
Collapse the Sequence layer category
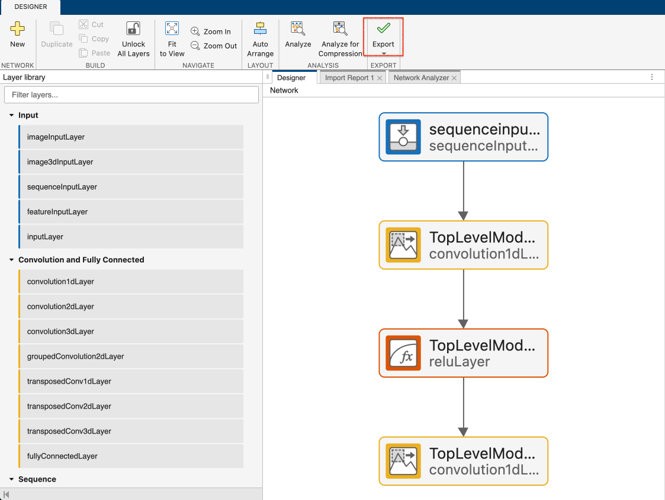[x=11, y=479]
